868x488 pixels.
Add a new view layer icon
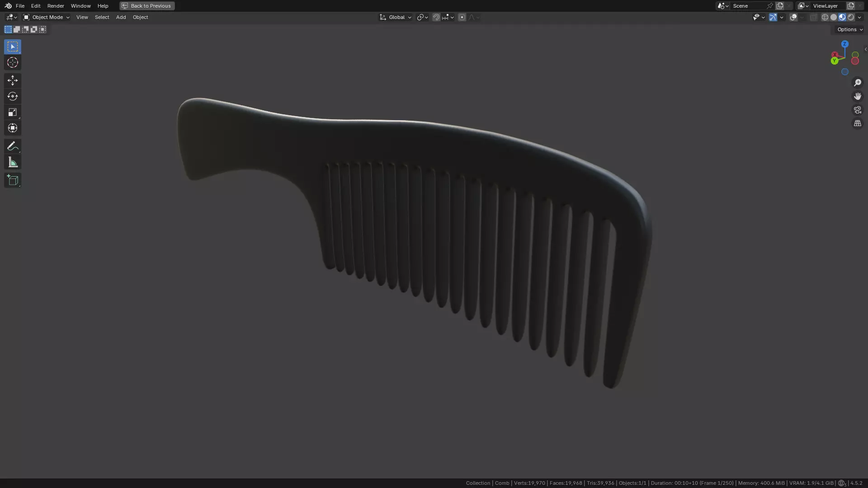pos(851,6)
